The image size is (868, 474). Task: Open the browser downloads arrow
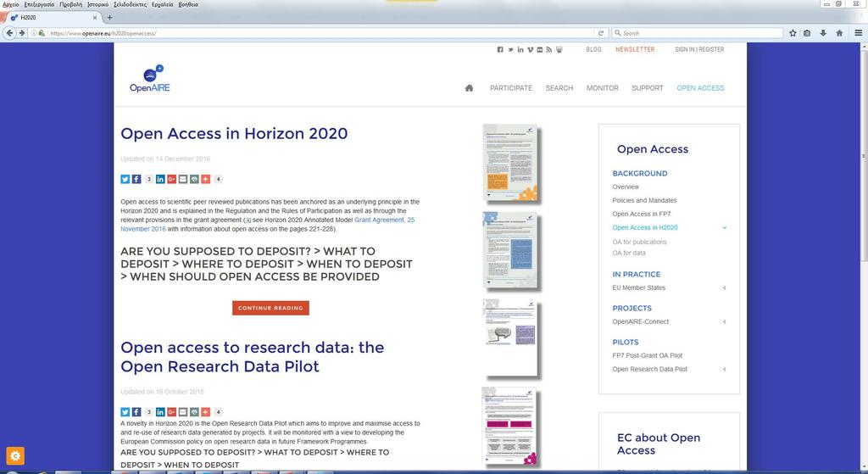point(823,33)
